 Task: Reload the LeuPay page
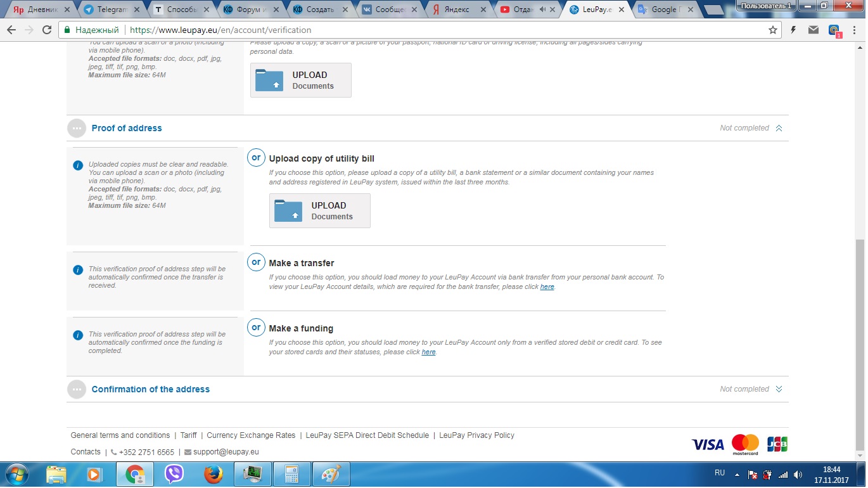pyautogui.click(x=47, y=30)
